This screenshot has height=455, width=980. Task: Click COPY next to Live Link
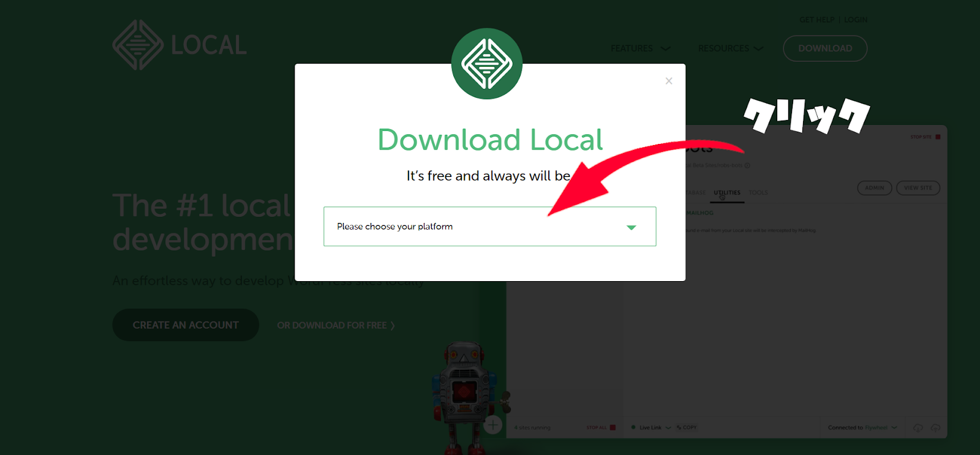[687, 427]
